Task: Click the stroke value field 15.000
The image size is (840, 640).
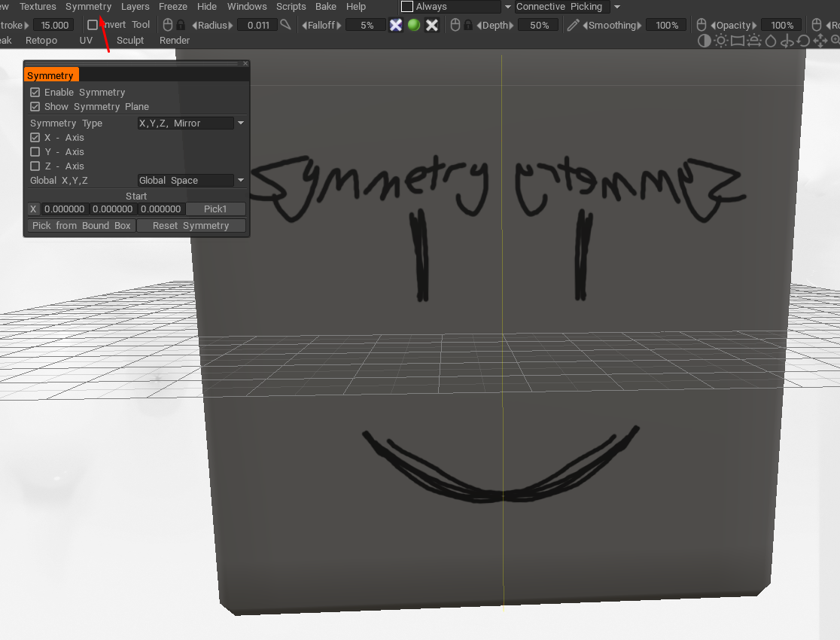Action: click(54, 25)
